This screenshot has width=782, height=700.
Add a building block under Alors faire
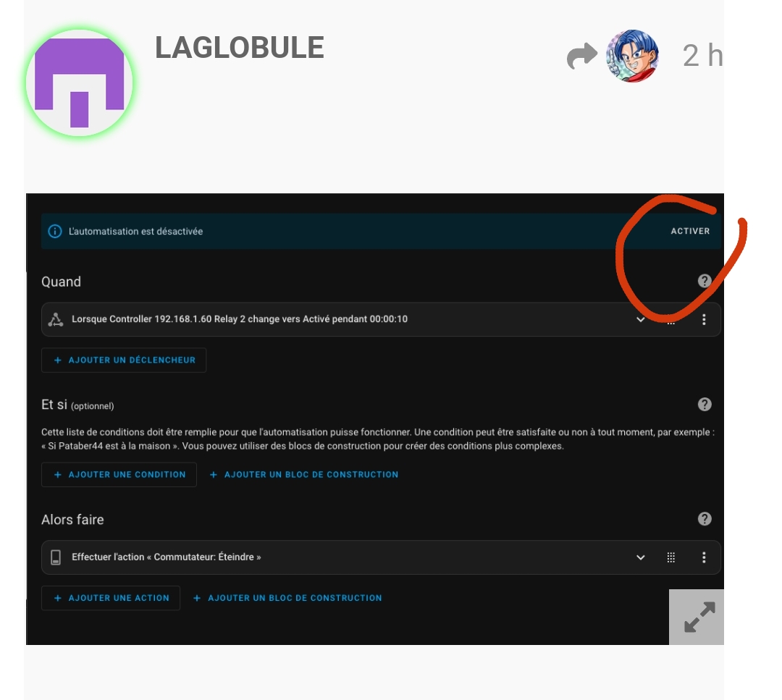(287, 598)
